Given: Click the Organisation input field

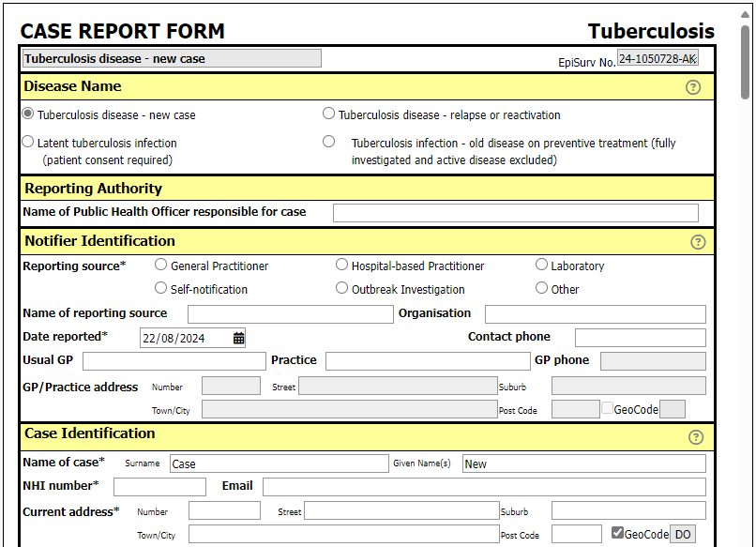Looking at the screenshot, I should (x=595, y=314).
